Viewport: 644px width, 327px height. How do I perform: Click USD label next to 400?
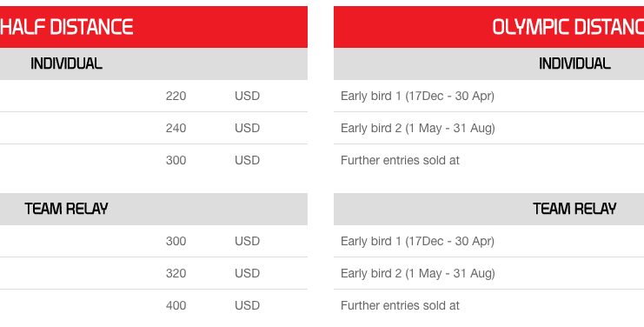247,305
